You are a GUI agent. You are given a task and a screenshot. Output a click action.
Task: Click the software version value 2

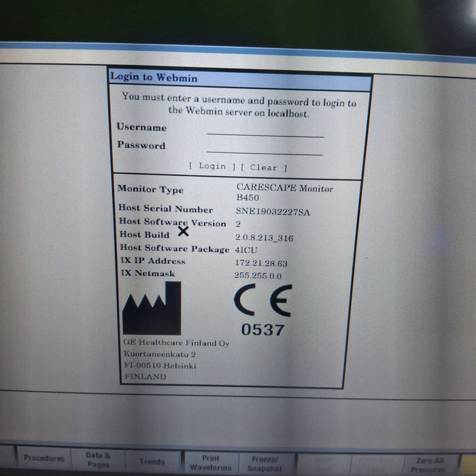click(x=238, y=224)
